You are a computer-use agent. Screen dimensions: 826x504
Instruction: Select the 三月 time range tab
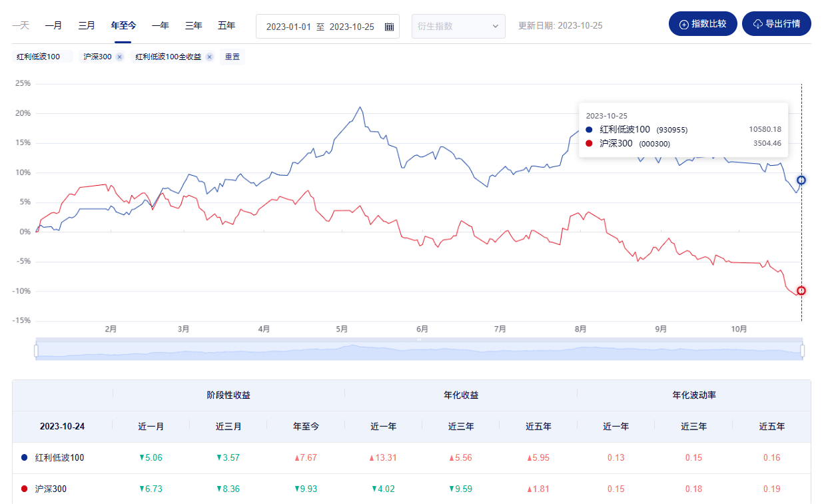pos(87,26)
